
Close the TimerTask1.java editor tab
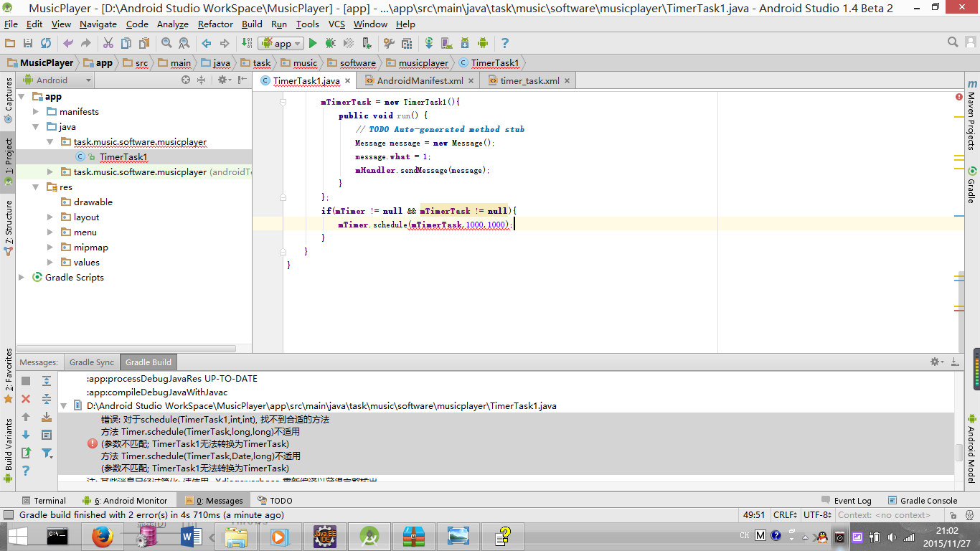348,81
